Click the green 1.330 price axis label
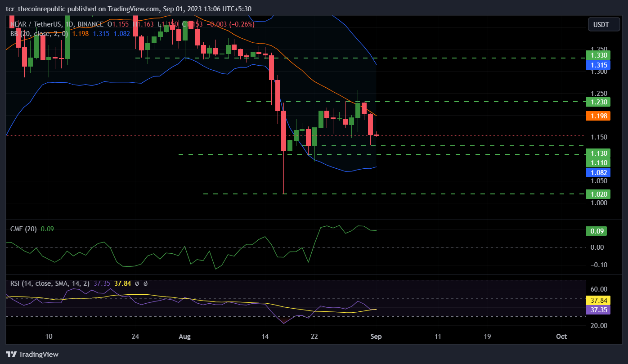The width and height of the screenshot is (628, 364). point(598,55)
